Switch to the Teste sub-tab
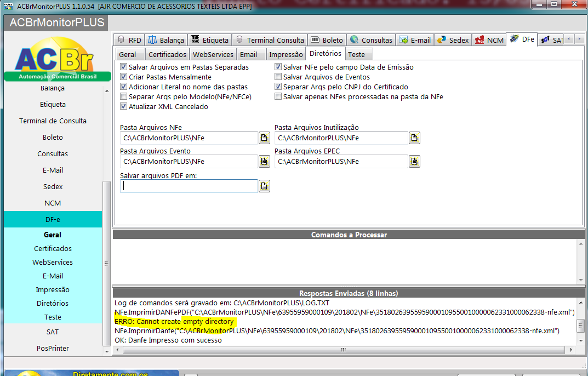Screen dimensions: 588x376 tap(358, 54)
